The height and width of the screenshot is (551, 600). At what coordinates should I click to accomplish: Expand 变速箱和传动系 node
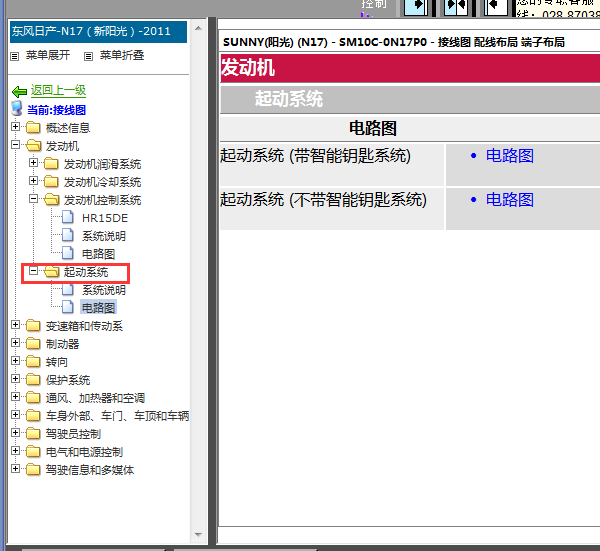15,325
